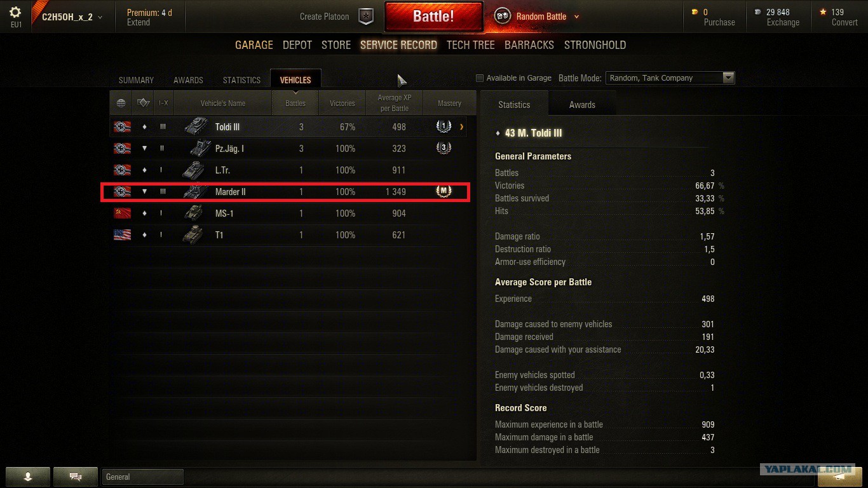
Task: Enable the Available in Garage checkbox
Action: coord(480,78)
